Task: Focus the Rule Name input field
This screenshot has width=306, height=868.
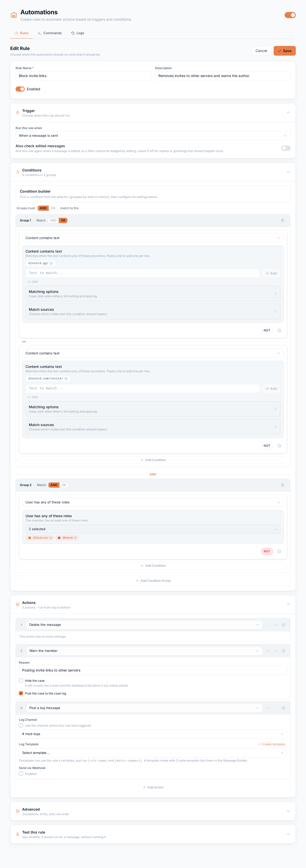Action: pos(83,76)
